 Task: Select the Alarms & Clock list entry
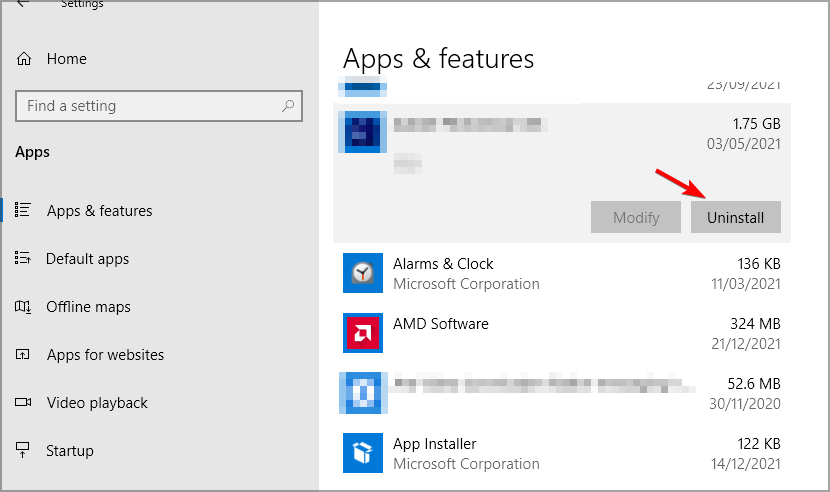click(560, 273)
